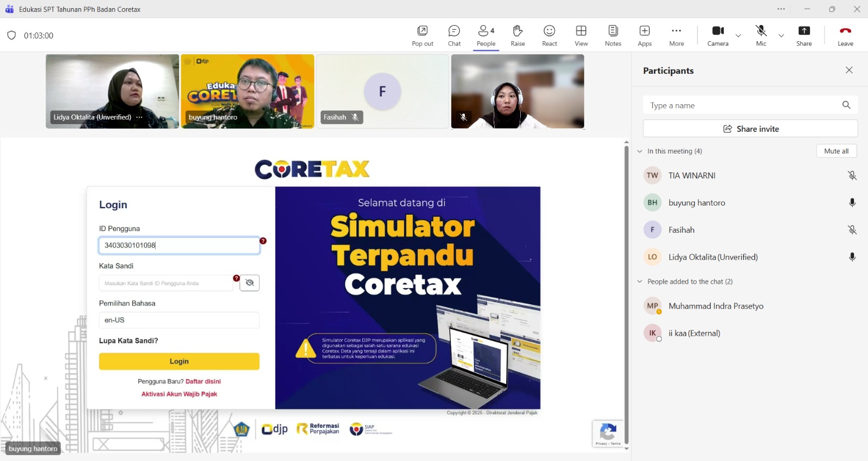The image size is (868, 461).
Task: Change the meeting View layout
Action: pyautogui.click(x=581, y=35)
